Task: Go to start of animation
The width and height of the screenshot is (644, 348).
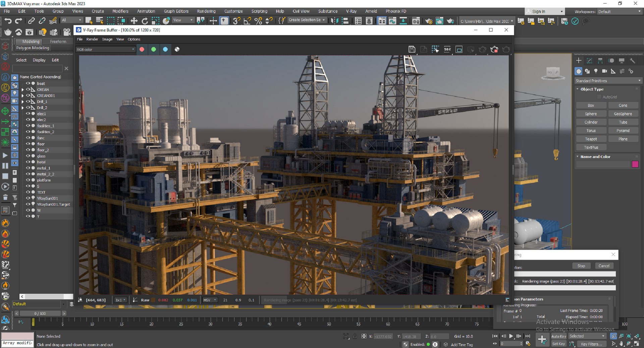Action: [495, 336]
